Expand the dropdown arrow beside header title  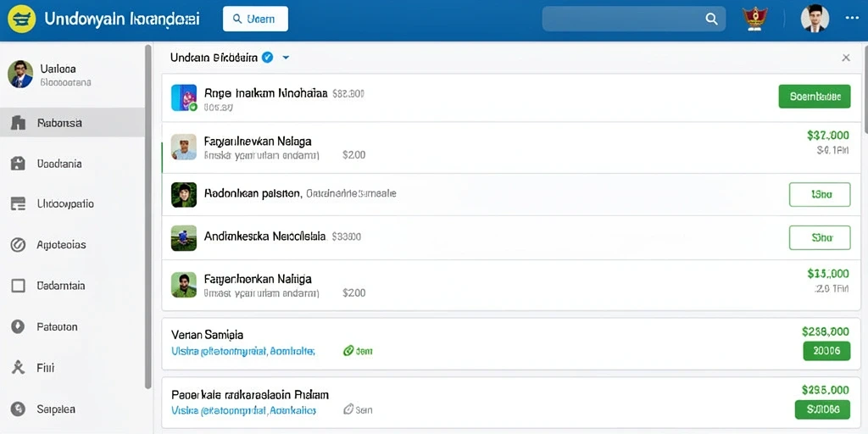pos(286,57)
